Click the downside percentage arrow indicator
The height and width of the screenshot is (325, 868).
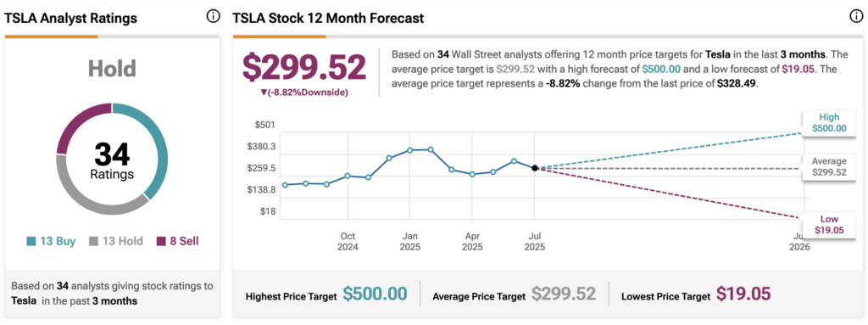tap(263, 92)
